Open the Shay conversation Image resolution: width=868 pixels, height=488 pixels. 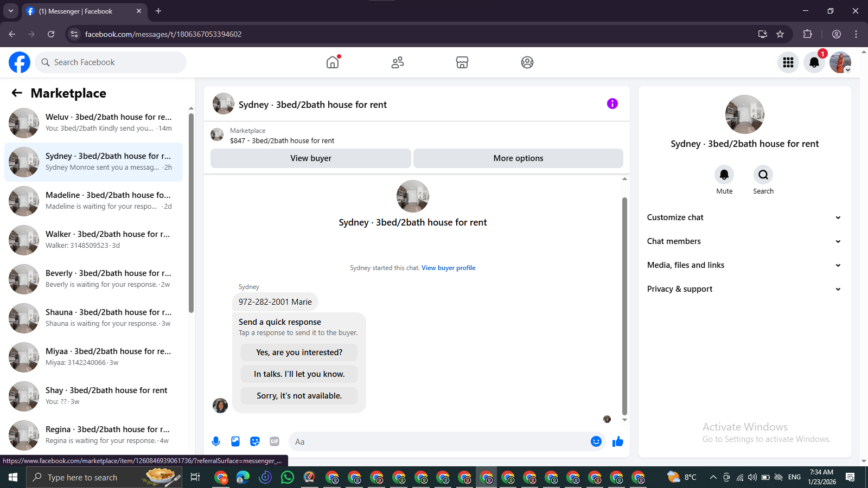click(93, 396)
